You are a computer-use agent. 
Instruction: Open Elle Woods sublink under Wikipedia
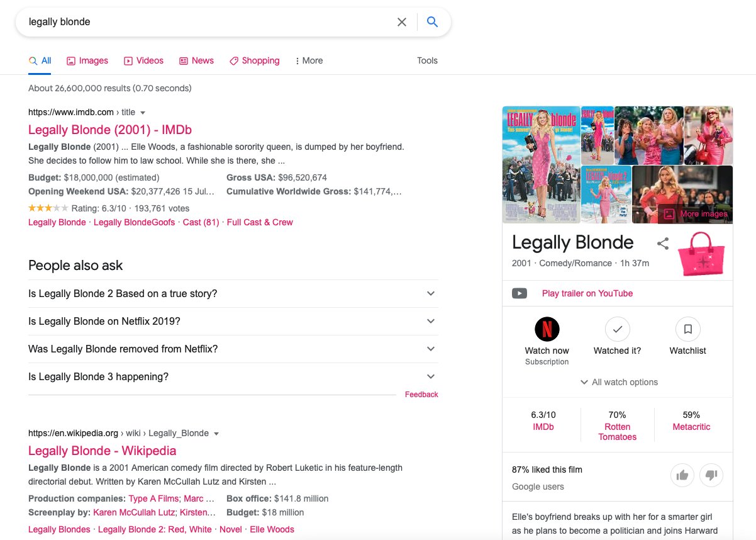(272, 529)
